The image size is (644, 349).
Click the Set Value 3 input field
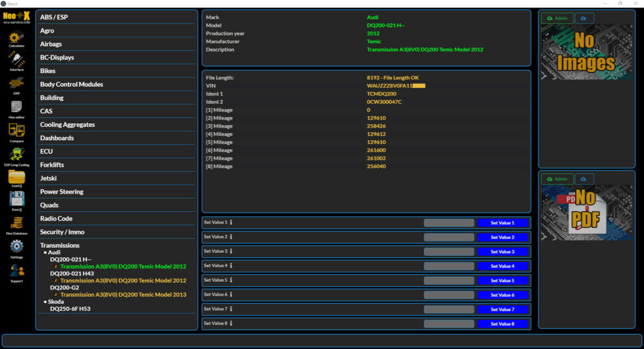coord(448,252)
